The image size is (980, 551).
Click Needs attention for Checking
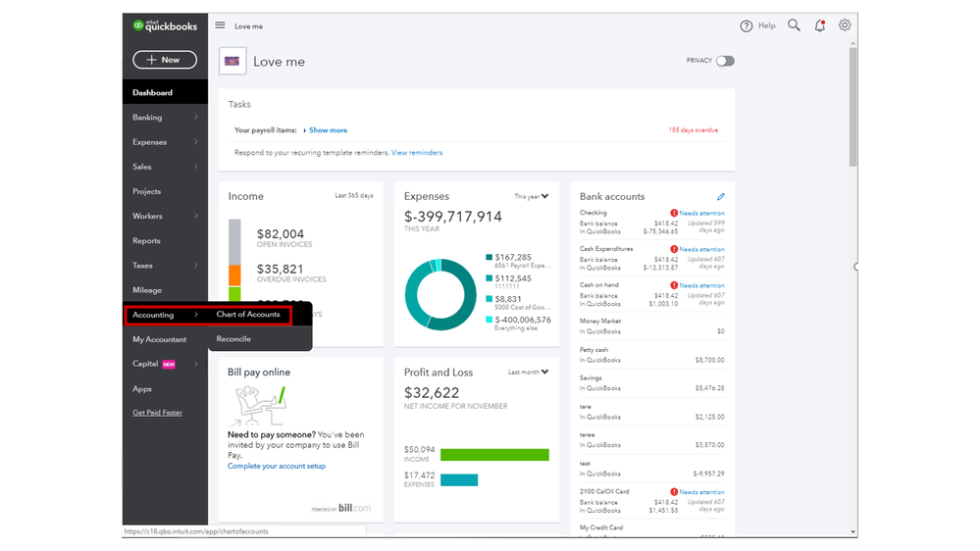click(x=701, y=213)
